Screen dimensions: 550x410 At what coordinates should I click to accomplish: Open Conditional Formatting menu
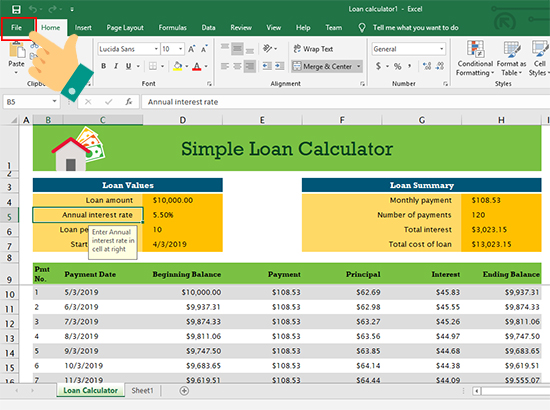click(x=475, y=58)
